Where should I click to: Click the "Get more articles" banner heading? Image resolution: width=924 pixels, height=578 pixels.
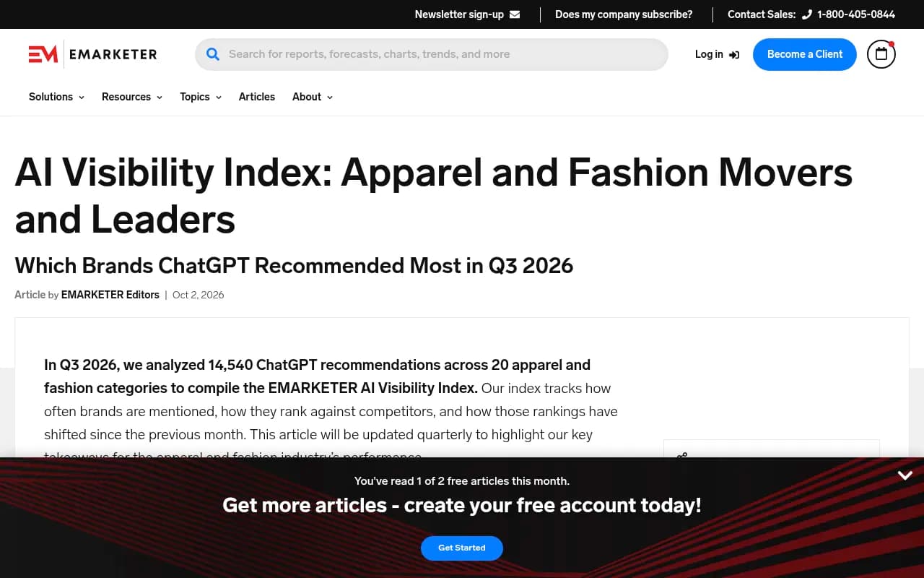click(x=462, y=505)
